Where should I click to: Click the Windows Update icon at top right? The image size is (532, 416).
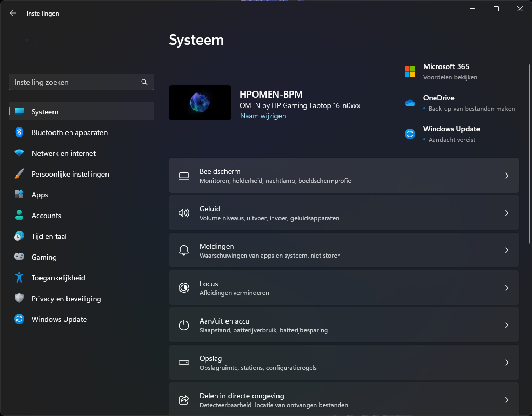[x=410, y=134]
